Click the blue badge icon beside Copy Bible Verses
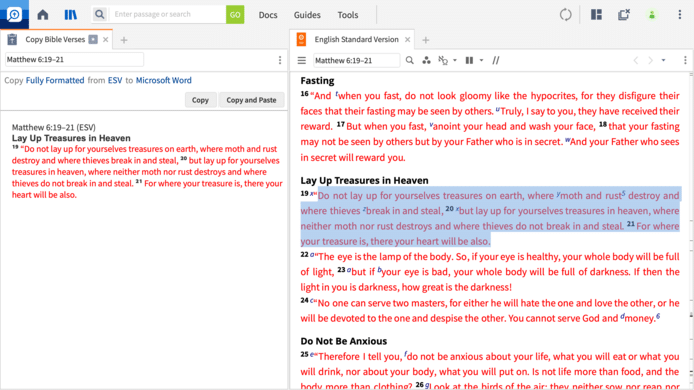 tap(93, 39)
